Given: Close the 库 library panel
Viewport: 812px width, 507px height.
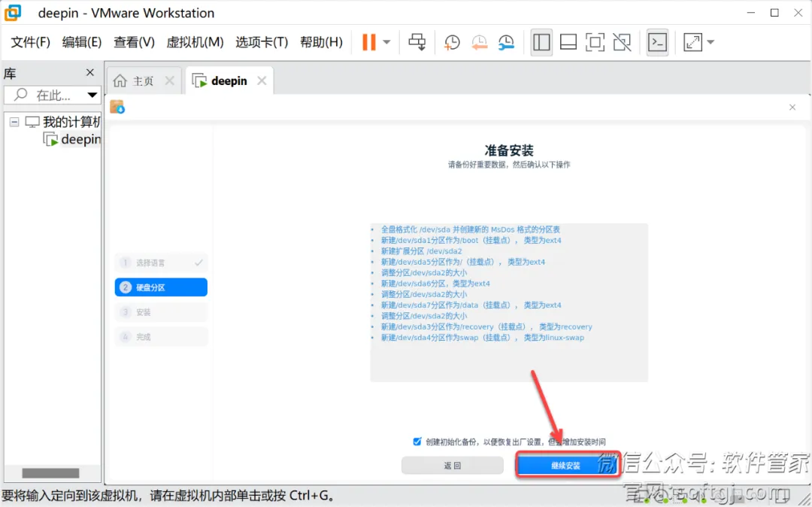Looking at the screenshot, I should pos(90,72).
